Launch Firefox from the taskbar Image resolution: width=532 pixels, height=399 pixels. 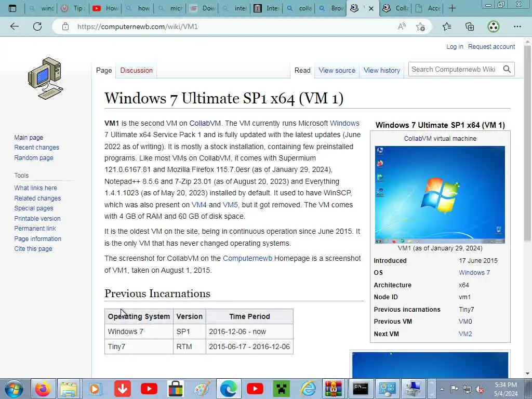coord(43,389)
